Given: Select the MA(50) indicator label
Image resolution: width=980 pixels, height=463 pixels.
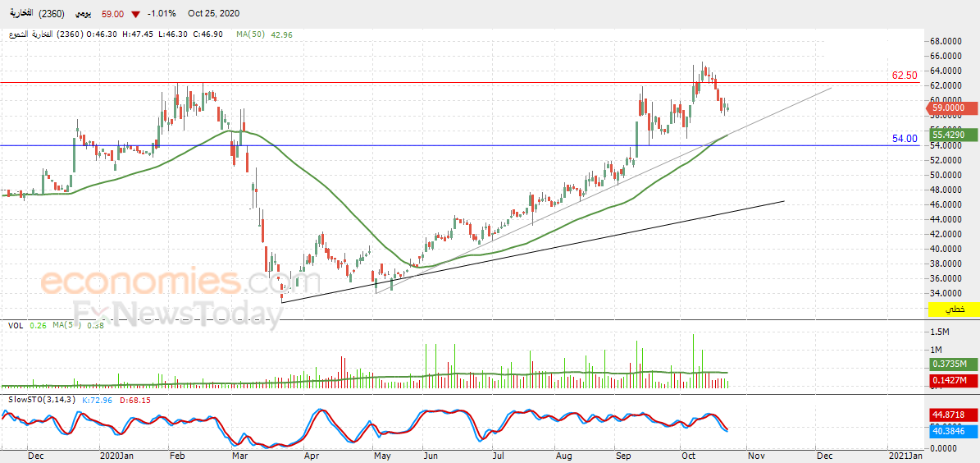Looking at the screenshot, I should pyautogui.click(x=249, y=35).
